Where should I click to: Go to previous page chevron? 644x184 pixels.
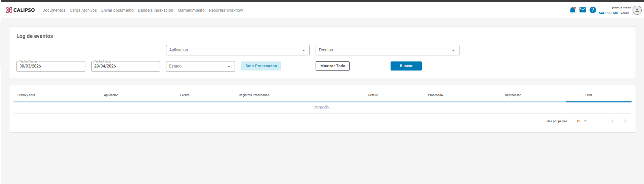pos(612,121)
